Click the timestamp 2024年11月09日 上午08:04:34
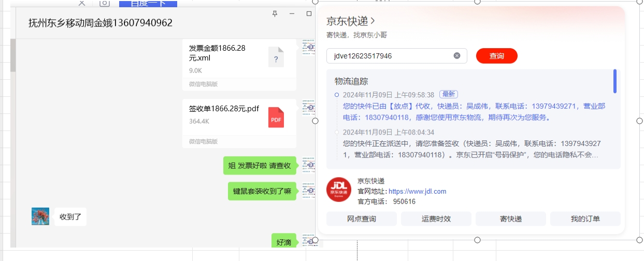This screenshot has height=261, width=644. tap(389, 132)
